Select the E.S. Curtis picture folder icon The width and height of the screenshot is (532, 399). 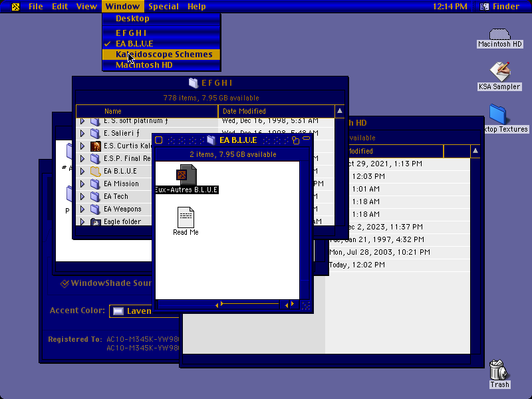tap(95, 146)
